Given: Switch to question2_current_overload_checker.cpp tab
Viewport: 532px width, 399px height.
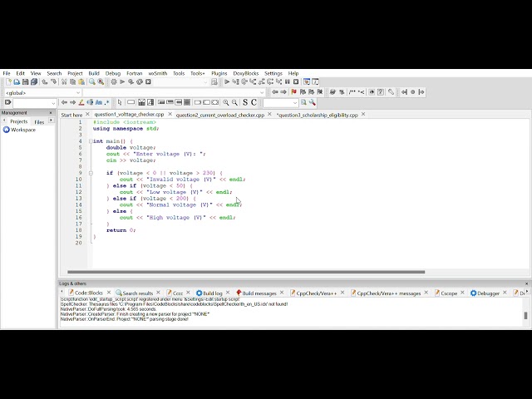Looking at the screenshot, I should [x=219, y=115].
